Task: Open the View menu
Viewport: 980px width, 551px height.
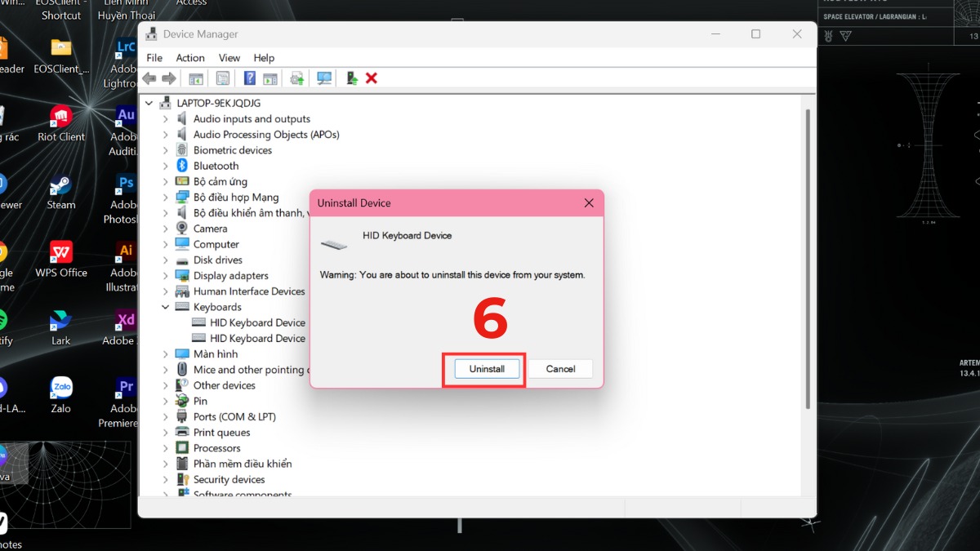Action: pos(229,57)
